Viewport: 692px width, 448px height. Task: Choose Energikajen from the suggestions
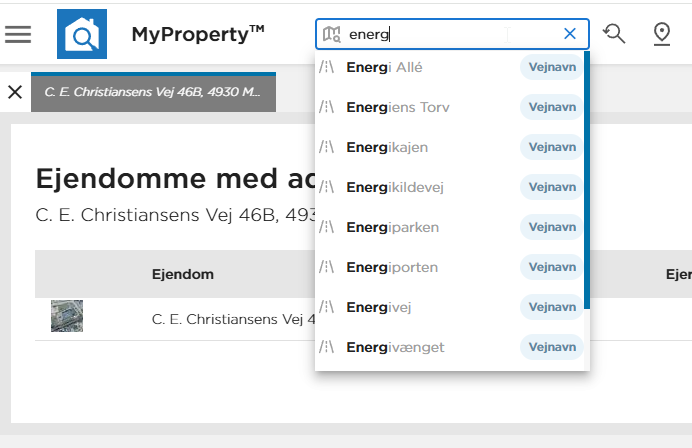click(x=449, y=147)
